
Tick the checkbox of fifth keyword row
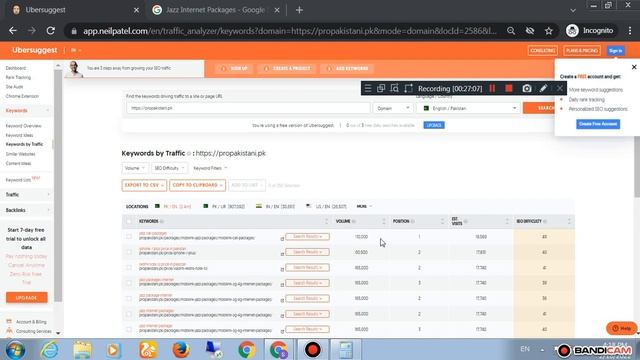pos(129,298)
